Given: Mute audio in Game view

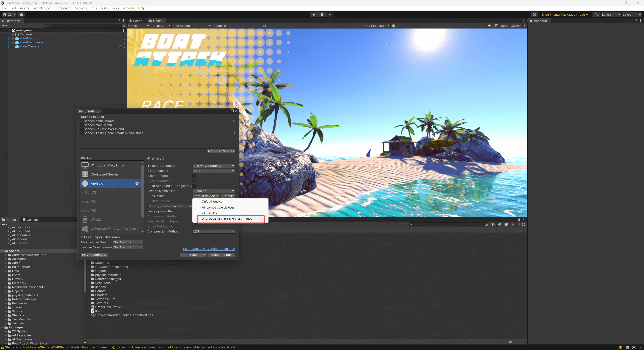Looking at the screenshot, I should point(489,26).
